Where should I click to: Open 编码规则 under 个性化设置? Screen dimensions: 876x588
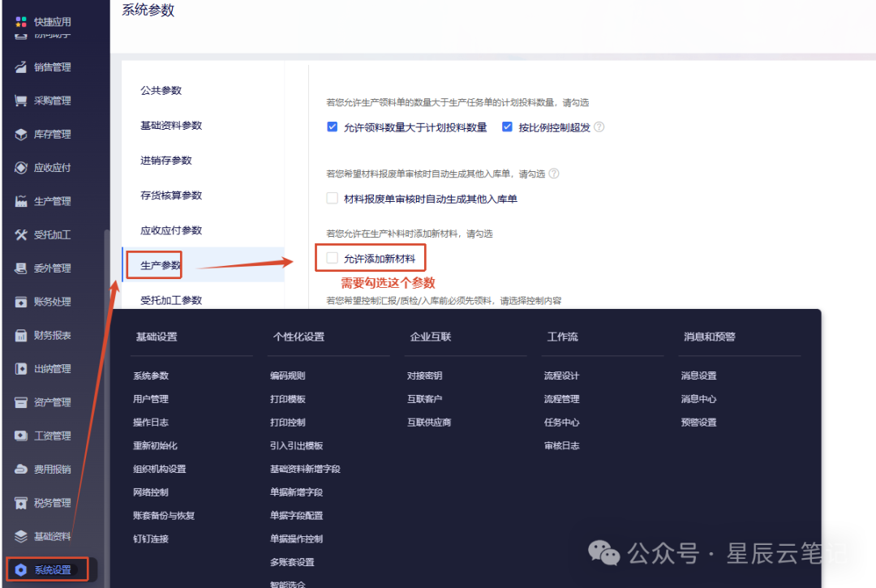(288, 376)
